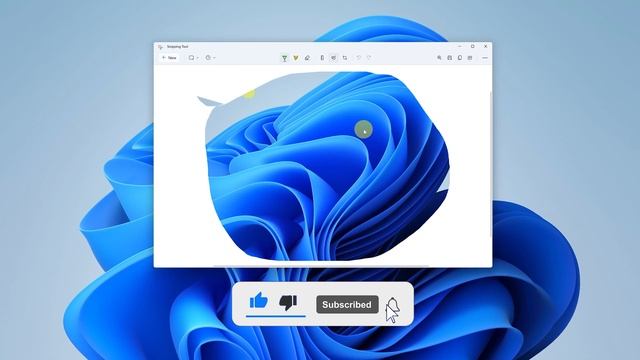Open the See more menu
This screenshot has height=360, width=640.
pos(485,58)
